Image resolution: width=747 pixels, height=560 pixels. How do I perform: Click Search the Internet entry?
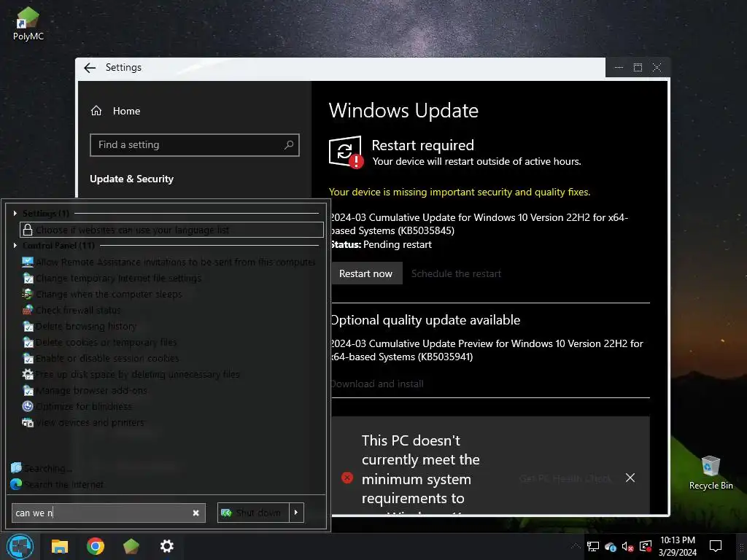point(57,484)
